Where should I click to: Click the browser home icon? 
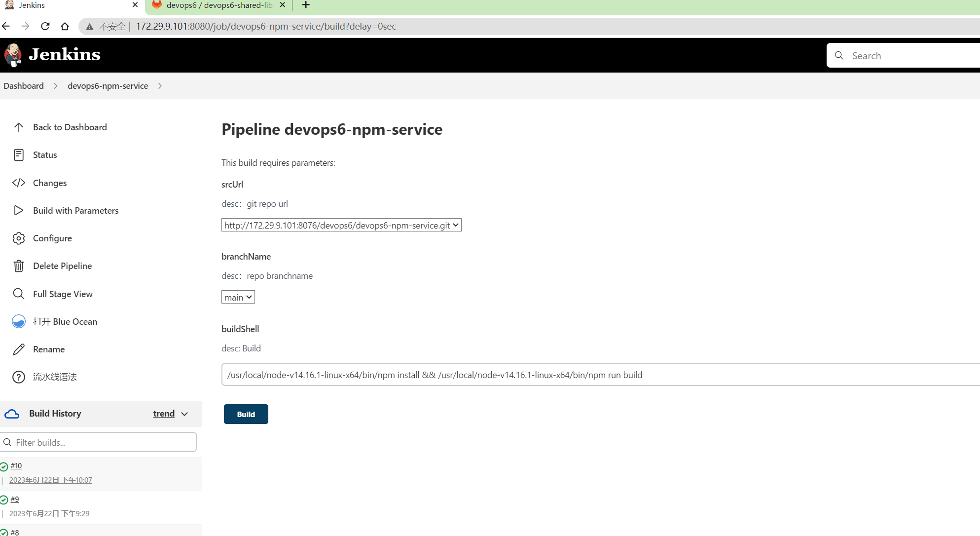65,26
